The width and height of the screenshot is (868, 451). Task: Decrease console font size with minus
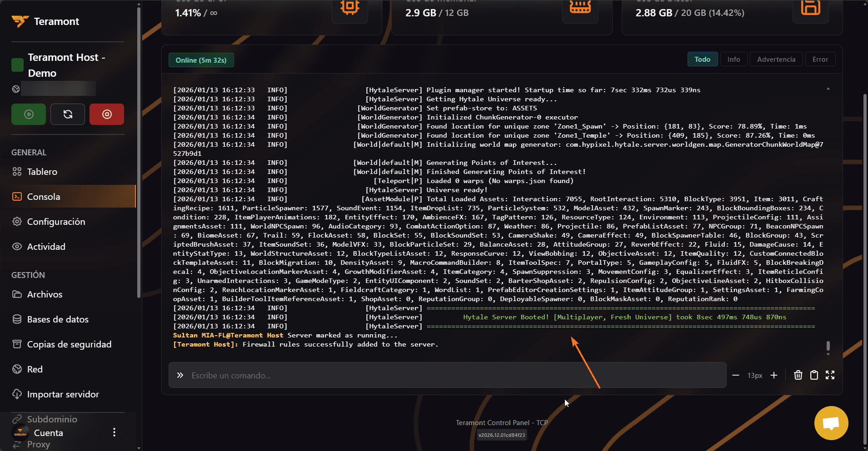click(736, 375)
